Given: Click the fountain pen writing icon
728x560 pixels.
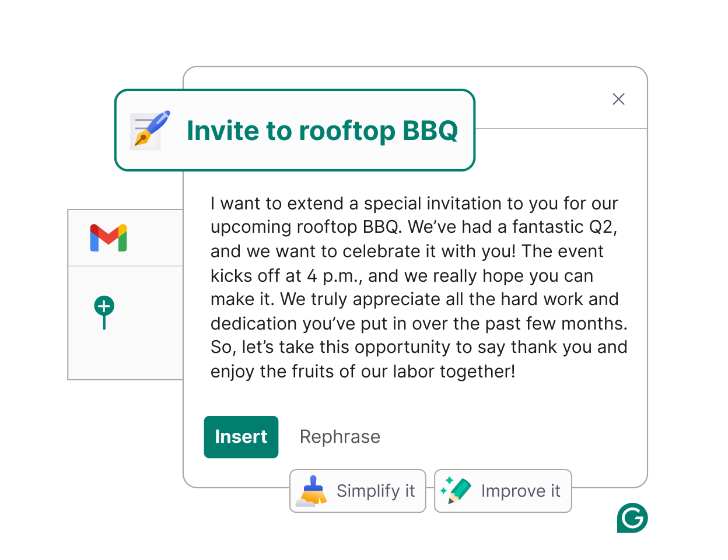Looking at the screenshot, I should click(150, 130).
